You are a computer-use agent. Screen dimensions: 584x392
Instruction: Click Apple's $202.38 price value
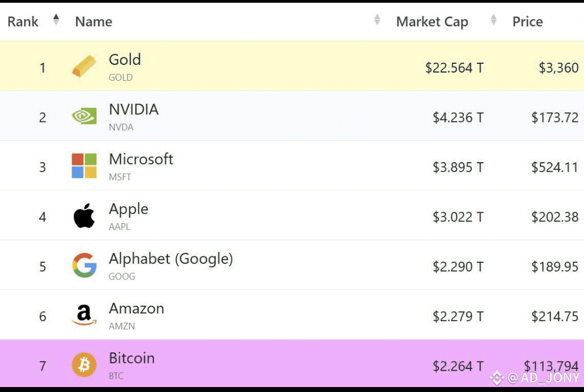pos(555,217)
